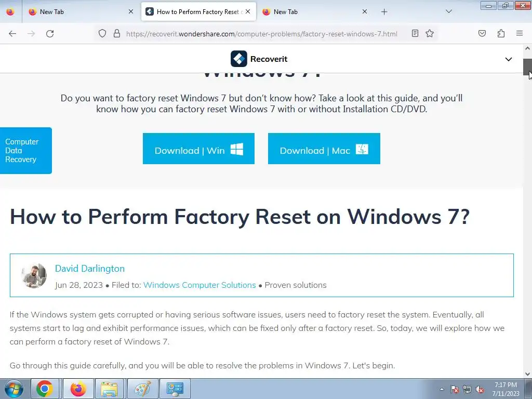Show hidden tray icons arrow
The height and width of the screenshot is (399, 532).
[442, 389]
